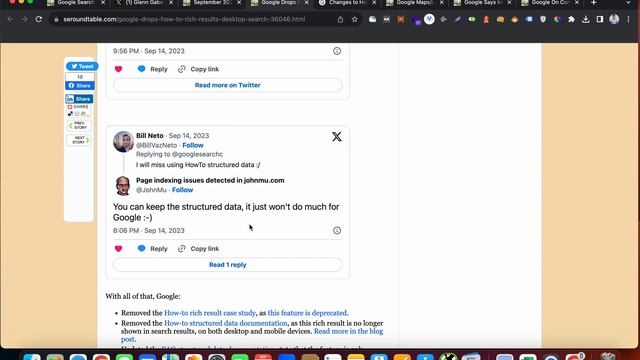Close the (1) Glenn Gabe tab
The image size is (640, 360).
point(171,3)
